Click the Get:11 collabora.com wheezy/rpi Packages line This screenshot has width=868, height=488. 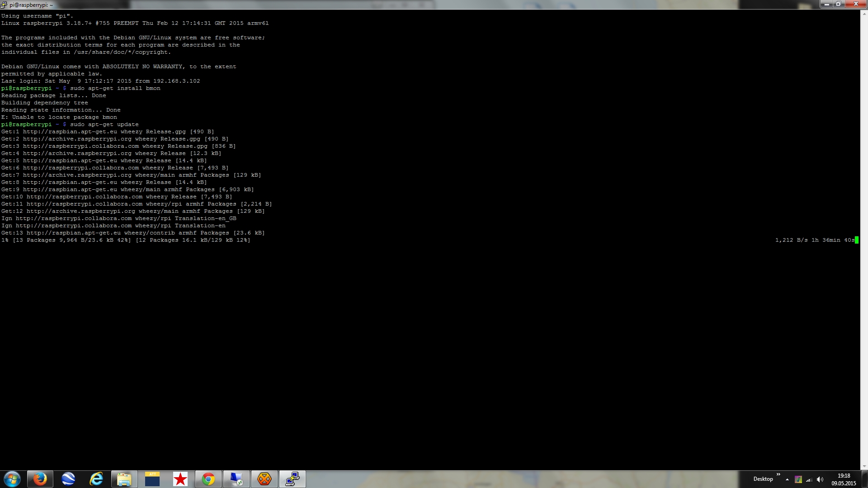(x=137, y=204)
